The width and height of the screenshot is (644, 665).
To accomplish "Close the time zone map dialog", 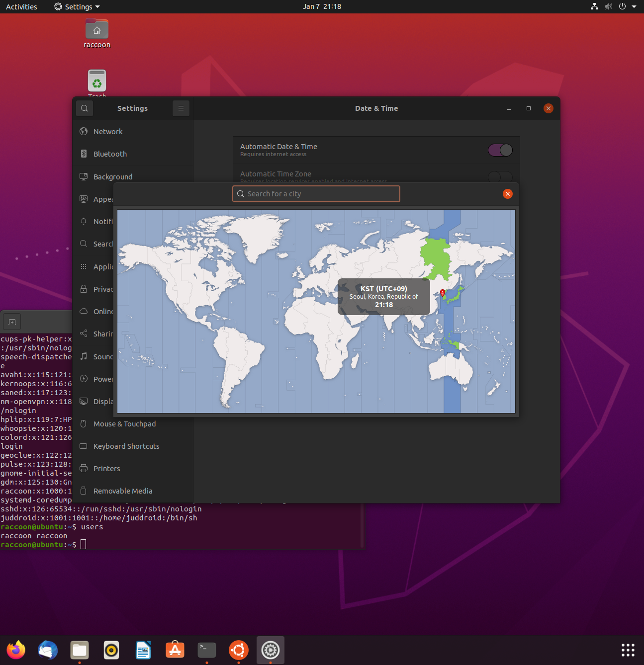I will tap(508, 194).
